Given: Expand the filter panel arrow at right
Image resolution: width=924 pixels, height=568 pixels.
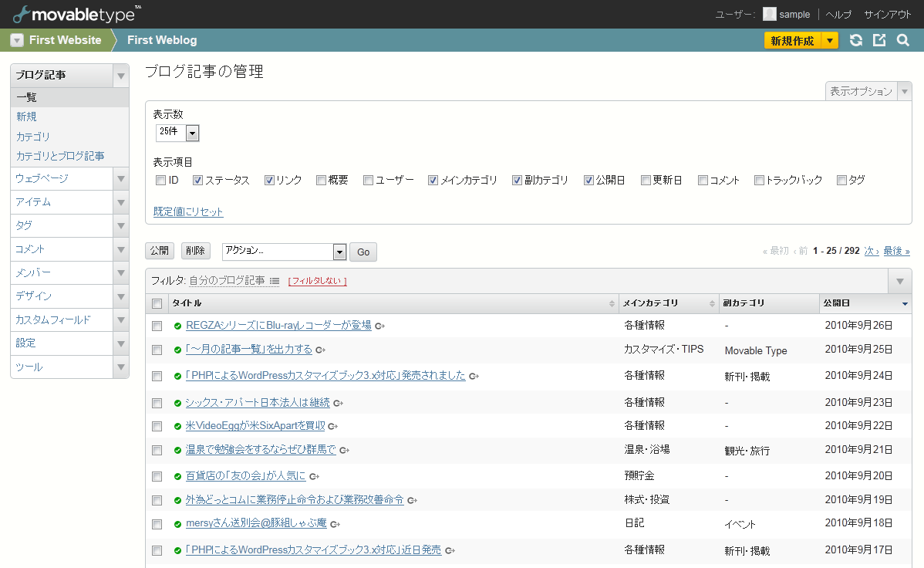Looking at the screenshot, I should pos(900,282).
